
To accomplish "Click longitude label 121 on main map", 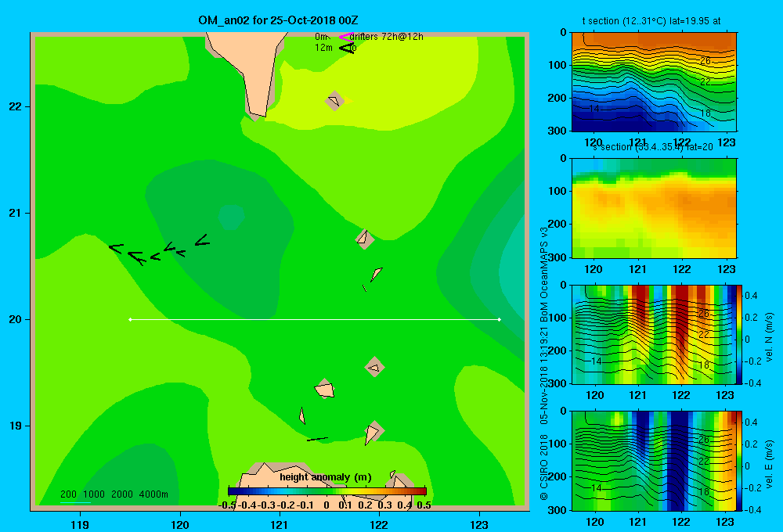I will coord(280,524).
